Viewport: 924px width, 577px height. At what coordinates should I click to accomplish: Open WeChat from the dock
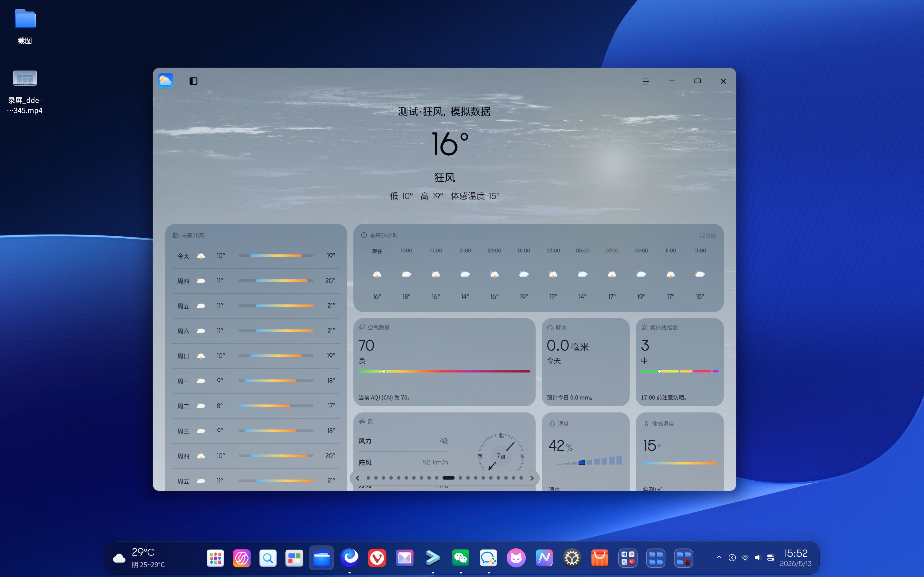pyautogui.click(x=460, y=558)
